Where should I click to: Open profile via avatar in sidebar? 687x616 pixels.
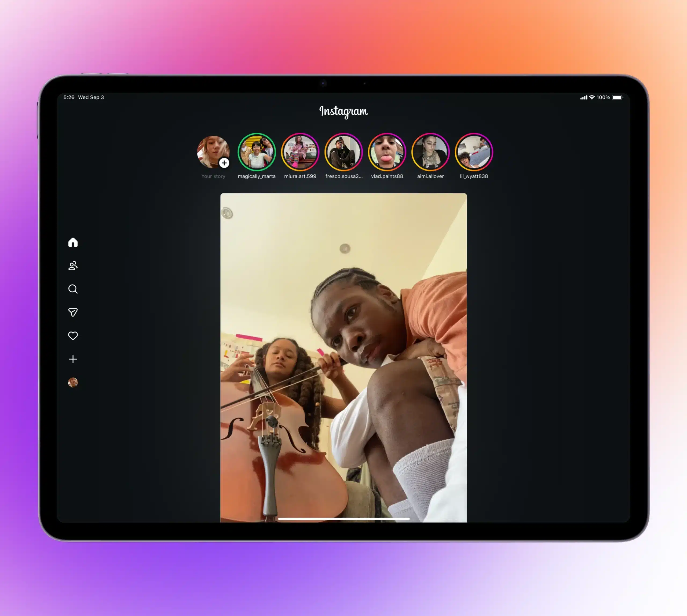point(73,382)
